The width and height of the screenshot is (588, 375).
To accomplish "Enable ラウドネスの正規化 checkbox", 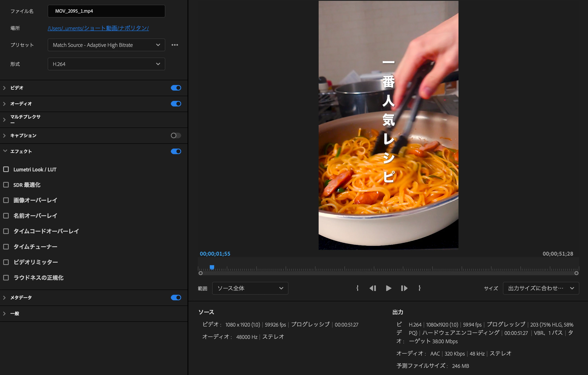I will coord(6,278).
